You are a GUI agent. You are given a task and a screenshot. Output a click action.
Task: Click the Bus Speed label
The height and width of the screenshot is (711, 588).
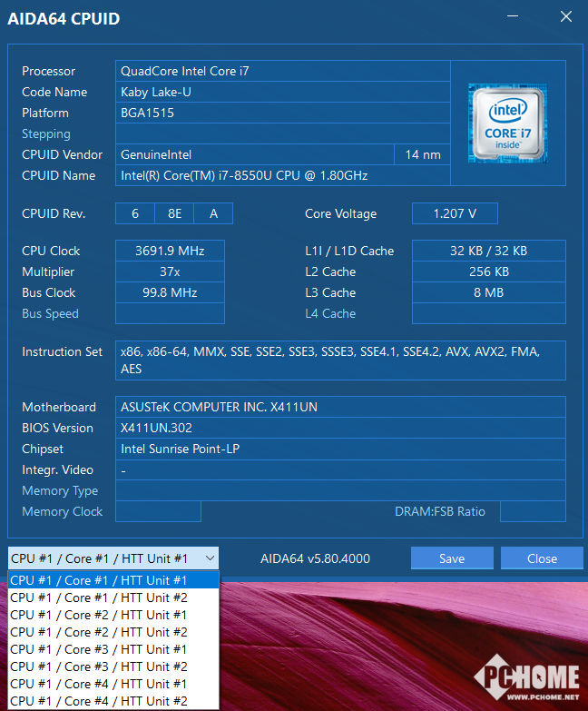click(50, 313)
